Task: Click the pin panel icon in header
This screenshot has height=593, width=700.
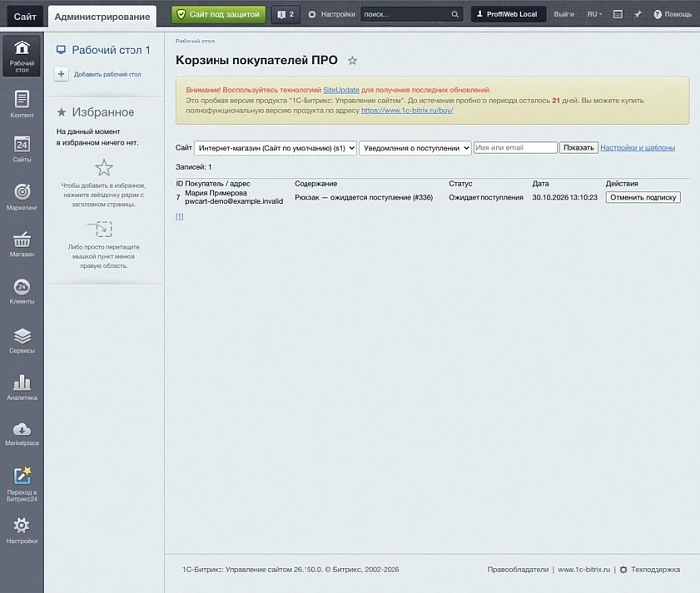Action: [x=638, y=14]
